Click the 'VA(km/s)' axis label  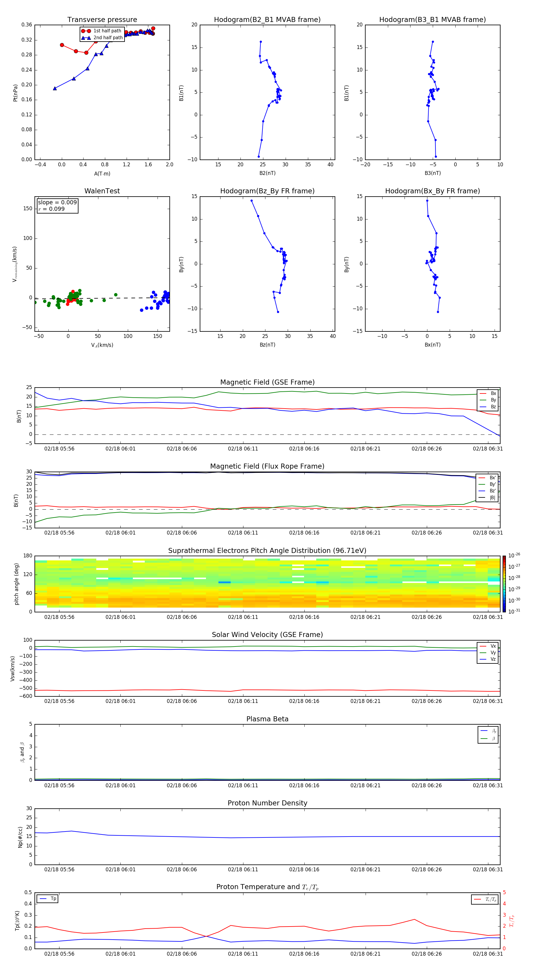[x=102, y=345]
